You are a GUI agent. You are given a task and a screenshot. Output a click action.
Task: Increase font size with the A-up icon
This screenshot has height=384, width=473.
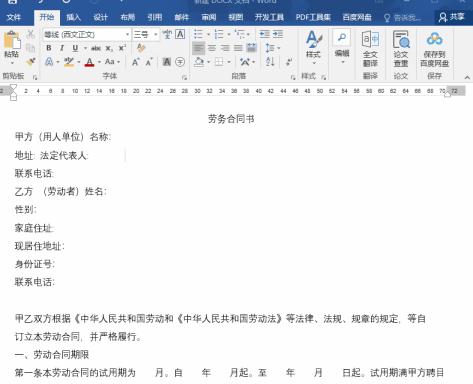tap(135, 62)
